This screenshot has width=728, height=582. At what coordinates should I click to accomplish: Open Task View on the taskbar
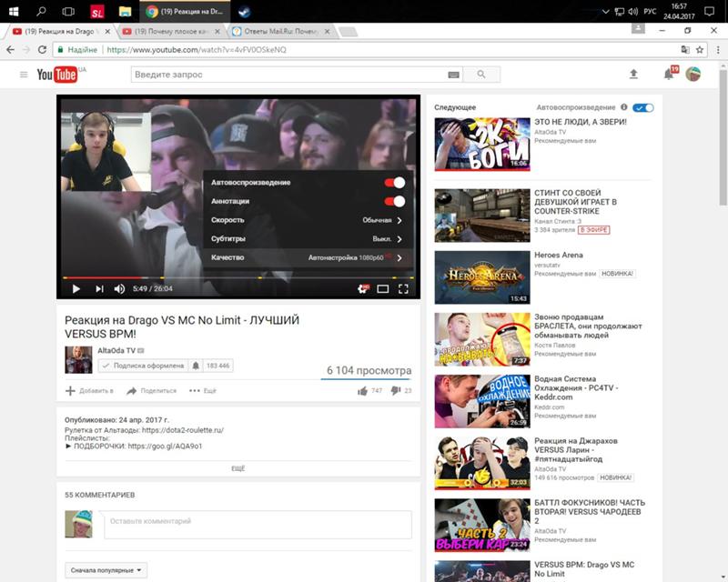point(68,11)
